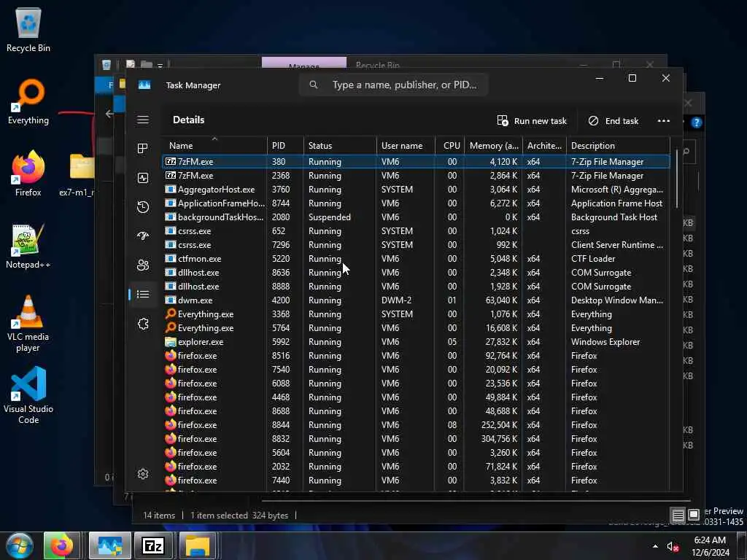
Task: Focus the Task Manager search box
Action: coord(393,85)
